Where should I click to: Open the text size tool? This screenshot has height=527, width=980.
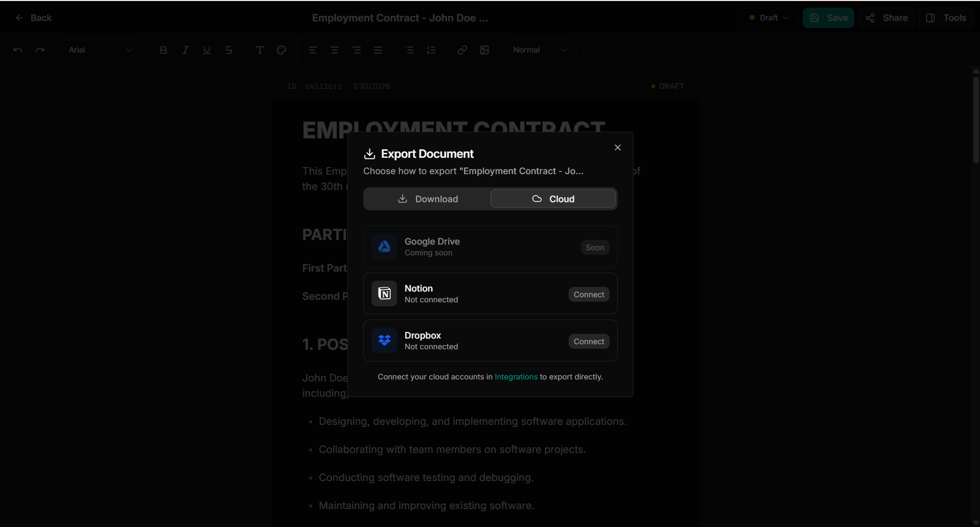pyautogui.click(x=260, y=50)
